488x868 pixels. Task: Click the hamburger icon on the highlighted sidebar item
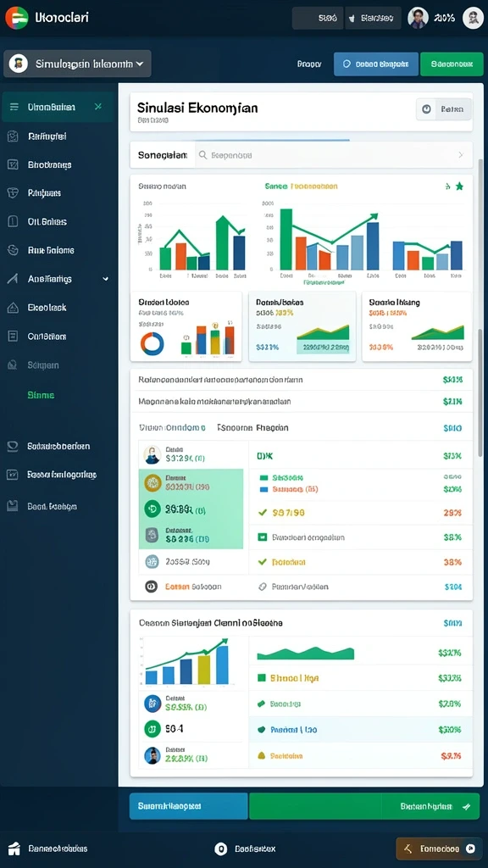pyautogui.click(x=14, y=107)
